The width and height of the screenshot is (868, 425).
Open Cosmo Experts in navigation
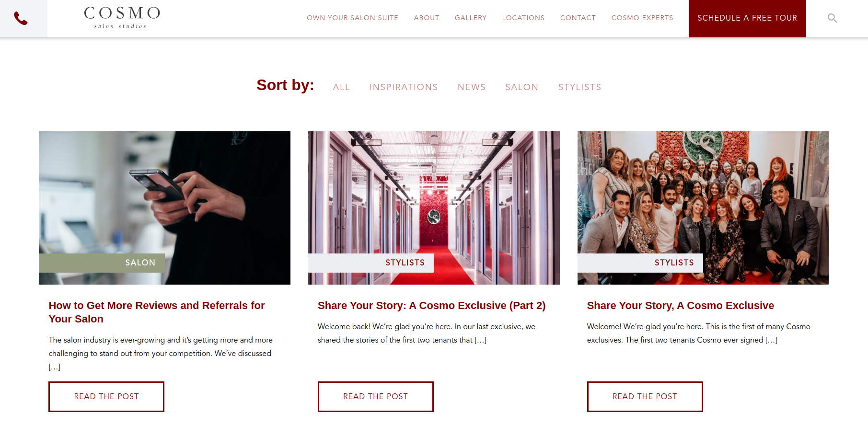642,18
